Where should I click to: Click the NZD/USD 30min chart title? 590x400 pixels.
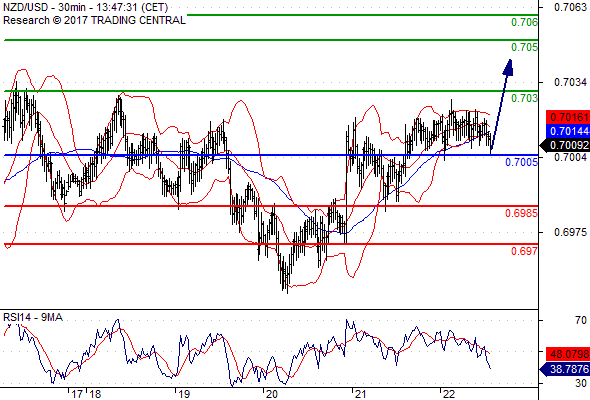(x=85, y=7)
